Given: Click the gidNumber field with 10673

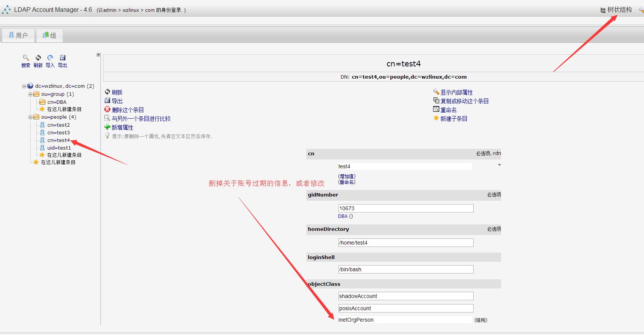Looking at the screenshot, I should coord(406,208).
